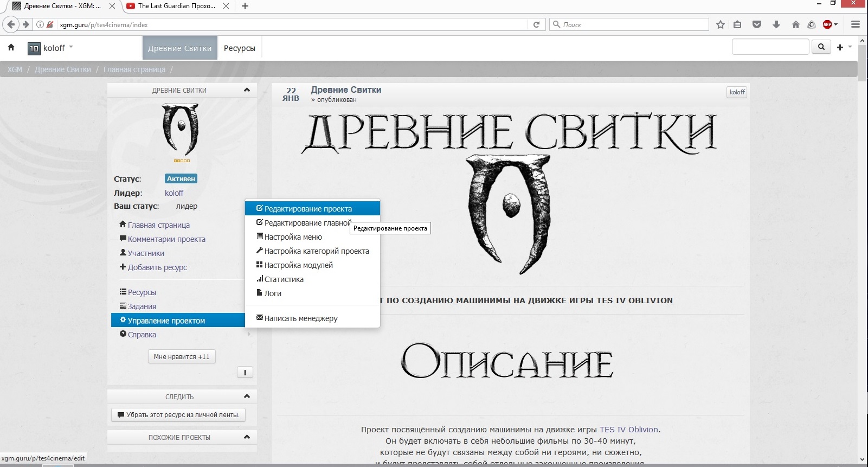
Task: Click the exclamation report button
Action: pos(245,372)
